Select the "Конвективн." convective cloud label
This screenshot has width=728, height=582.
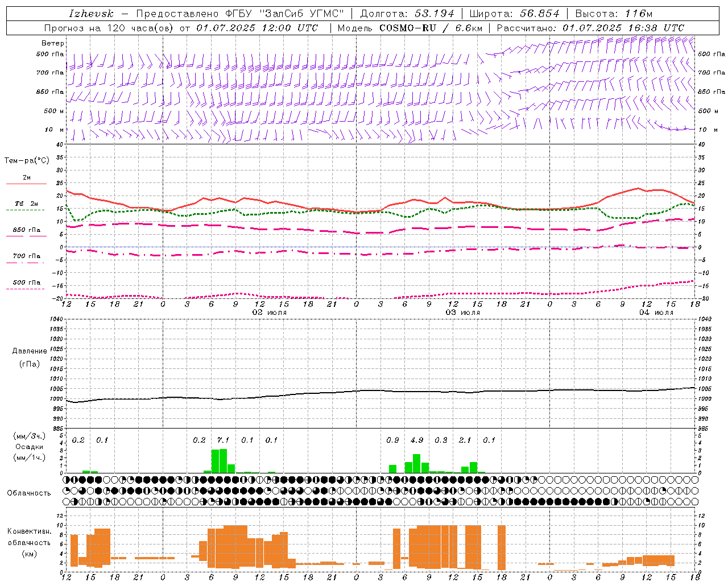[x=29, y=531]
